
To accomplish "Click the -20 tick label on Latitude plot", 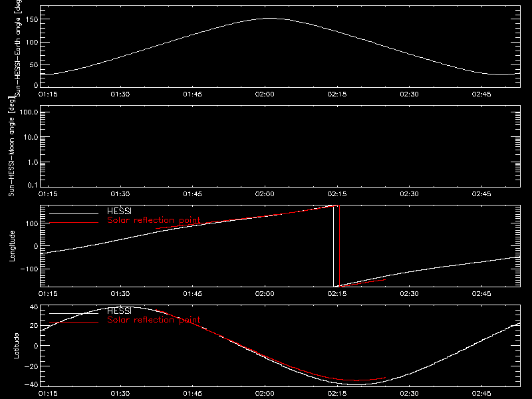I will [x=31, y=366].
